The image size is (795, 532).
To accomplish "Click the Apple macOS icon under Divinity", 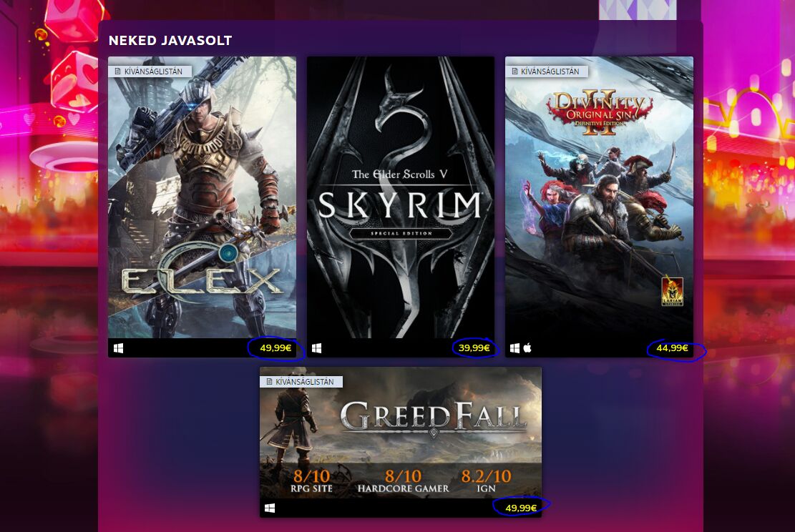I will (x=527, y=348).
